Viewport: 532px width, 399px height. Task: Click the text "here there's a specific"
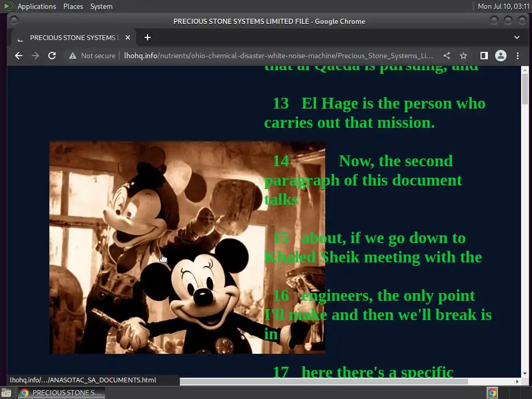click(377, 372)
